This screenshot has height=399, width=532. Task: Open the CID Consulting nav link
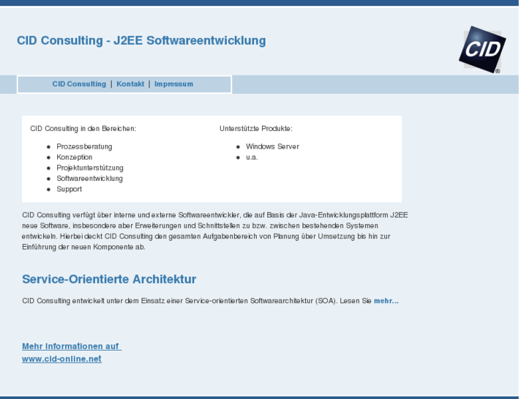pos(79,84)
